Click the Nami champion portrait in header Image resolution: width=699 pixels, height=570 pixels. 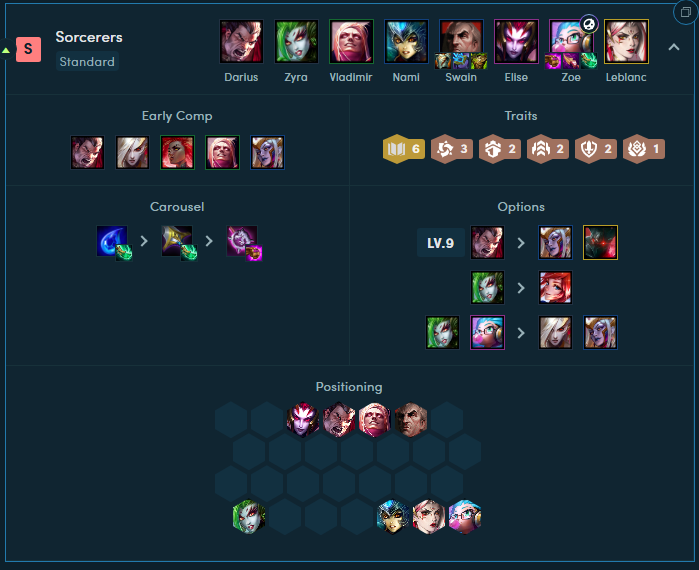[406, 41]
